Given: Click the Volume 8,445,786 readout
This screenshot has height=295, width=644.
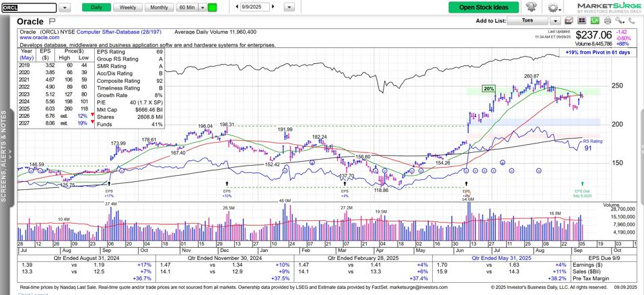Looking at the screenshot, I should pyautogui.click(x=594, y=44).
